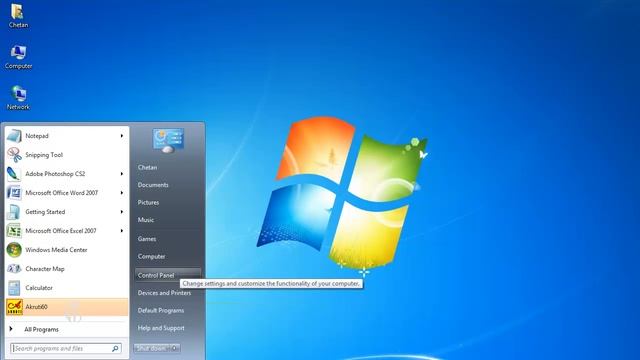Viewport: 640px width, 360px height.
Task: Click the Windows Media Center green orb icon
Action: point(14,250)
